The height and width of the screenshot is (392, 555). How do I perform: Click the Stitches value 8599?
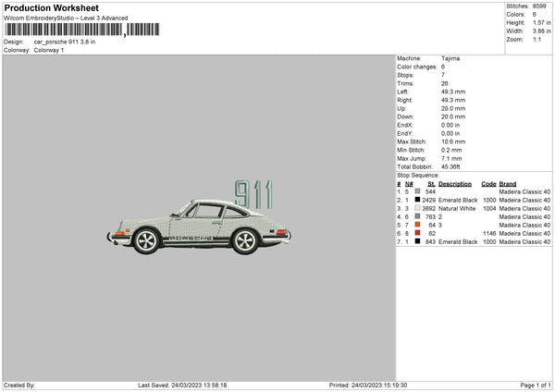(539, 6)
